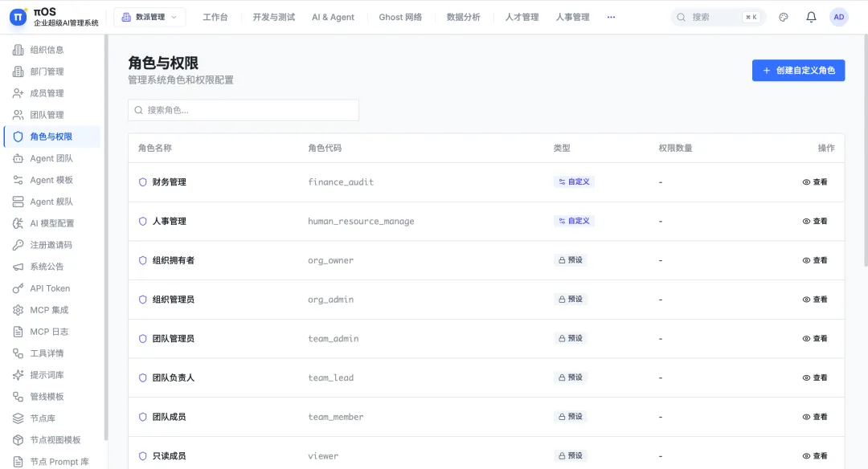Focus the global 搜索 box
This screenshot has height=469, width=868.
pos(718,17)
